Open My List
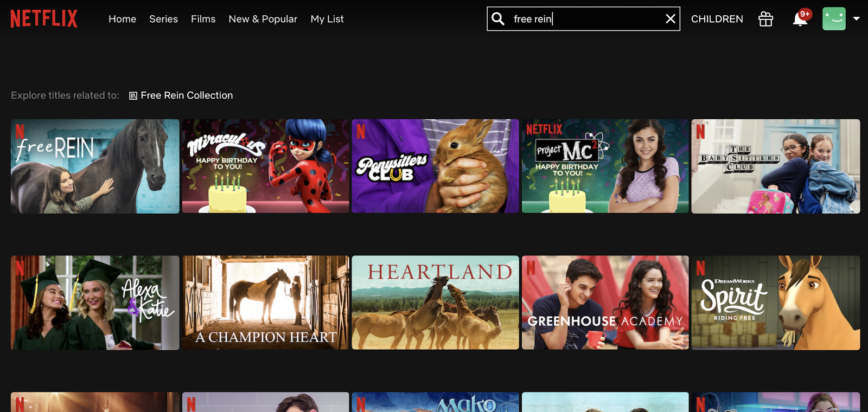 tap(327, 19)
